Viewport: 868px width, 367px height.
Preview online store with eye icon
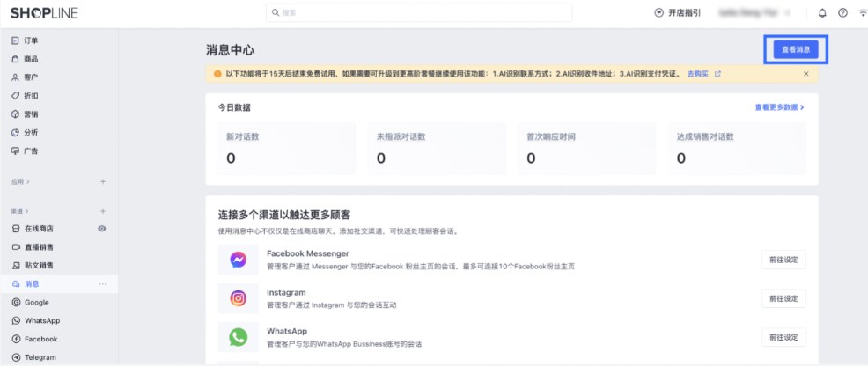(102, 229)
